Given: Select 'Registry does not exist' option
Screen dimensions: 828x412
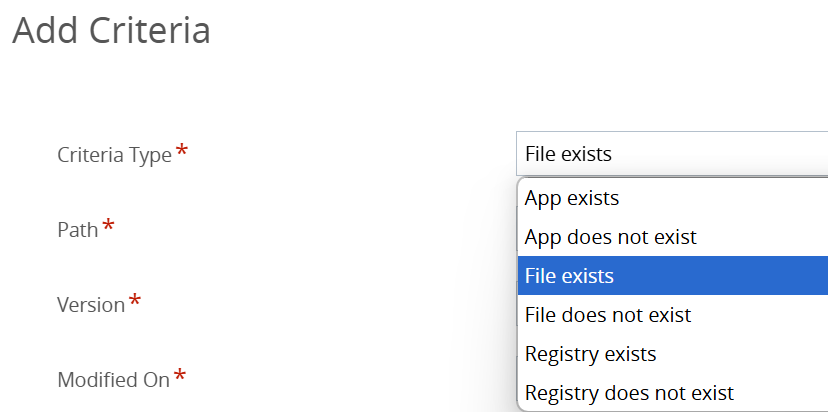Looking at the screenshot, I should click(629, 393).
